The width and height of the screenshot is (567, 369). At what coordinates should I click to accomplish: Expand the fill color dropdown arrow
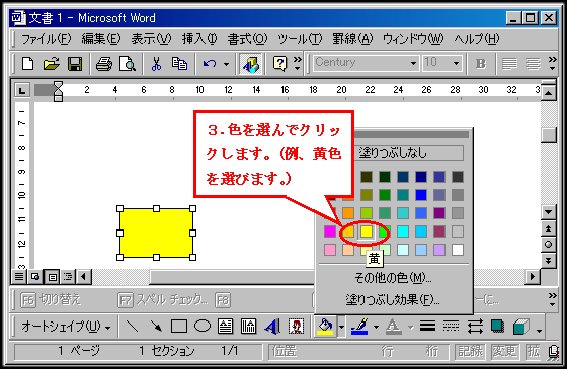(x=342, y=327)
